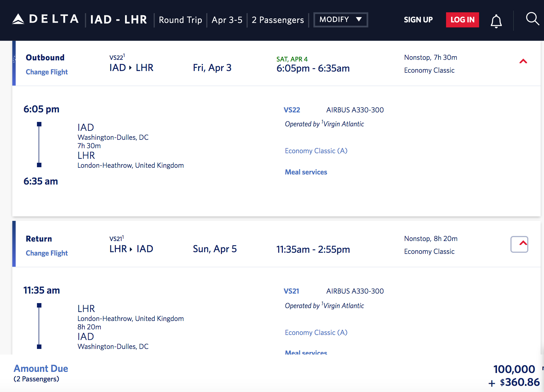Click the search magnifier icon
This screenshot has height=392, width=544.
532,19
